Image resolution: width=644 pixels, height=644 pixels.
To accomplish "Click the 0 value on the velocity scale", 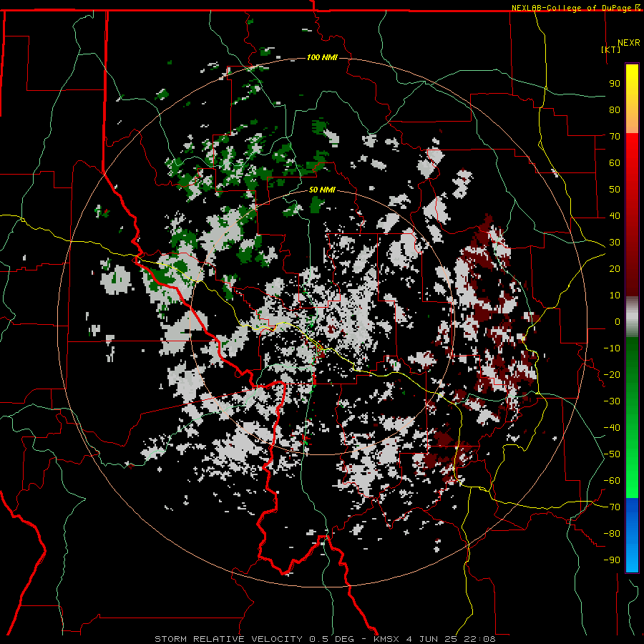I will tap(618, 321).
